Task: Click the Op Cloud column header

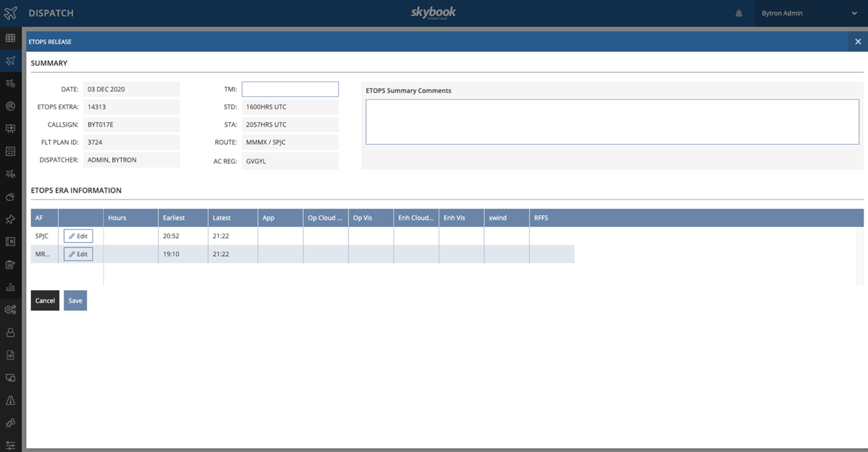Action: pyautogui.click(x=325, y=218)
